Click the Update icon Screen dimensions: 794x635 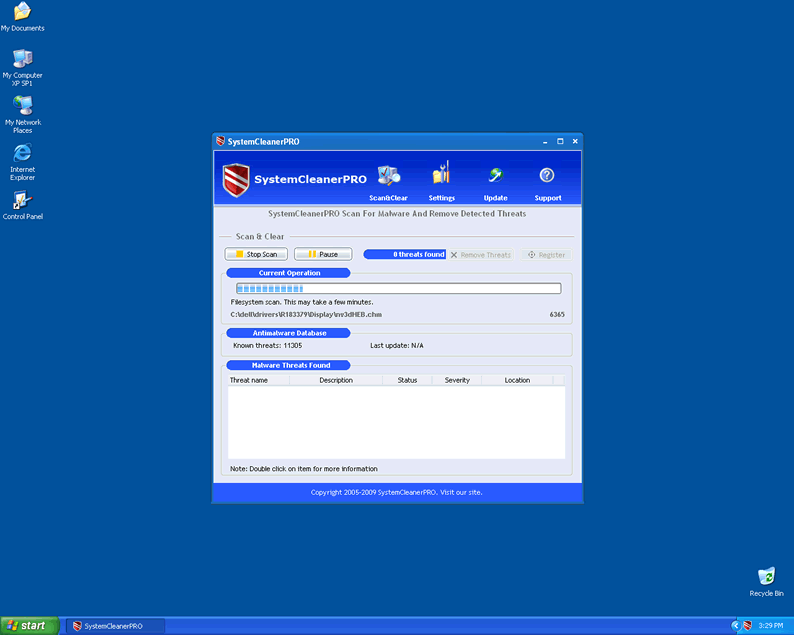(495, 176)
